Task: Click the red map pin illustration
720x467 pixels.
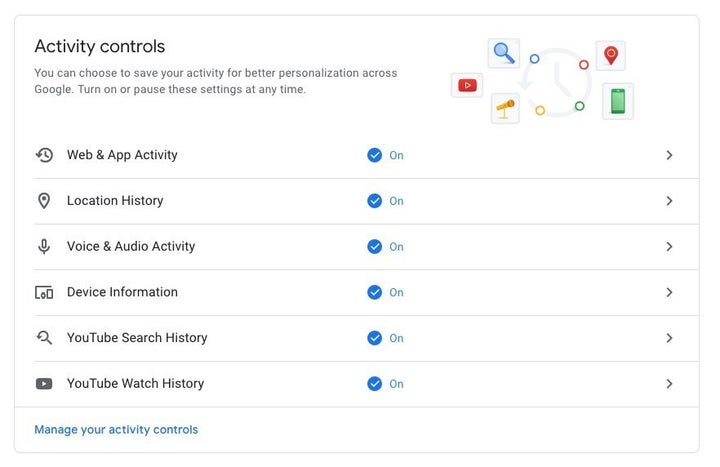Action: [x=611, y=56]
